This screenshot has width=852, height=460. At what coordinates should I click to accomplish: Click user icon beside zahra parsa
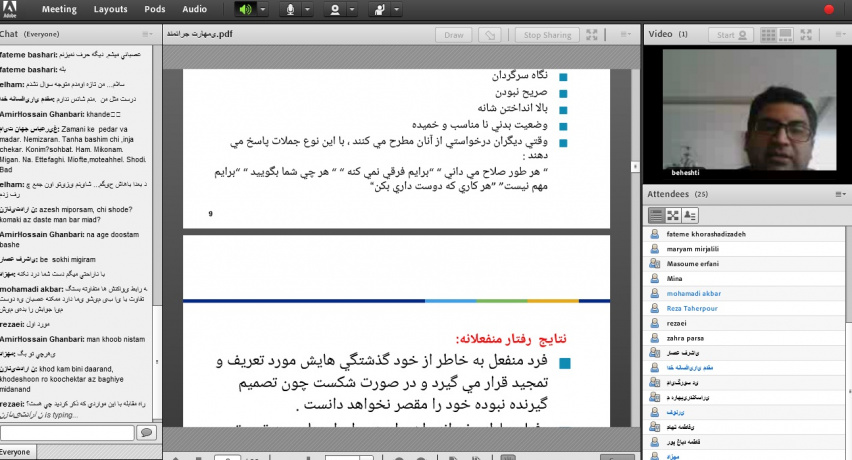(x=655, y=338)
